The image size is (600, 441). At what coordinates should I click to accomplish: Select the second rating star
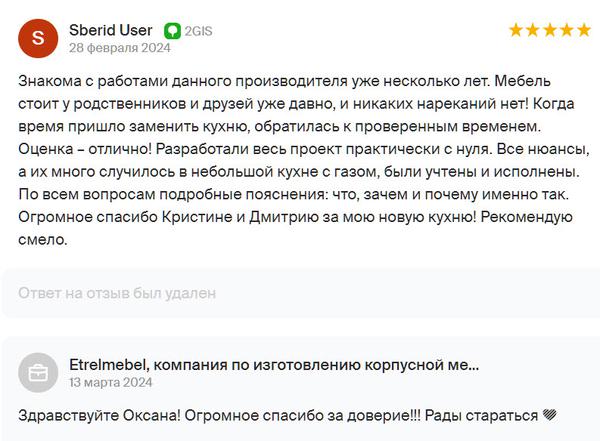(533, 30)
